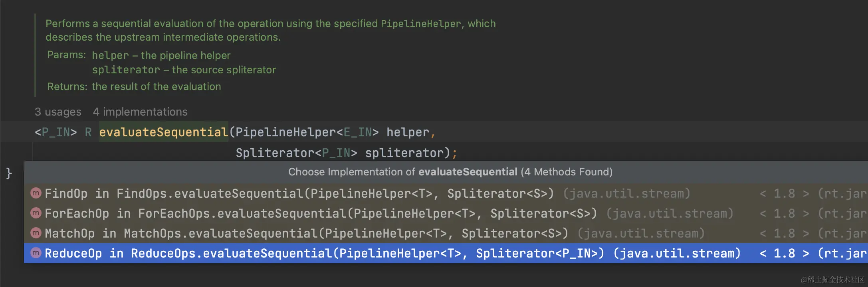Click E_IN generic type in PipelineHelper

coord(358,132)
